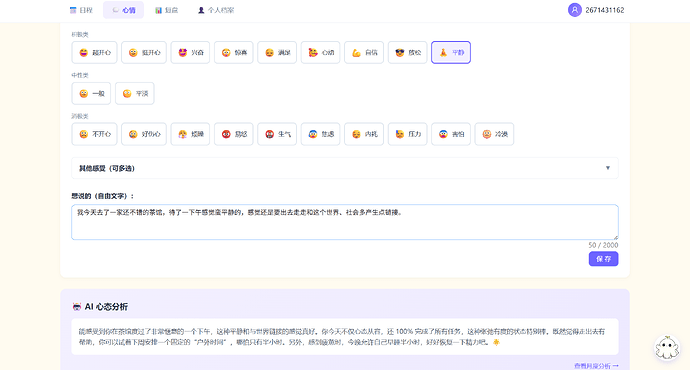The image size is (690, 370).
Task: Pick the 放松 sunglasses emoji mood
Action: click(407, 52)
